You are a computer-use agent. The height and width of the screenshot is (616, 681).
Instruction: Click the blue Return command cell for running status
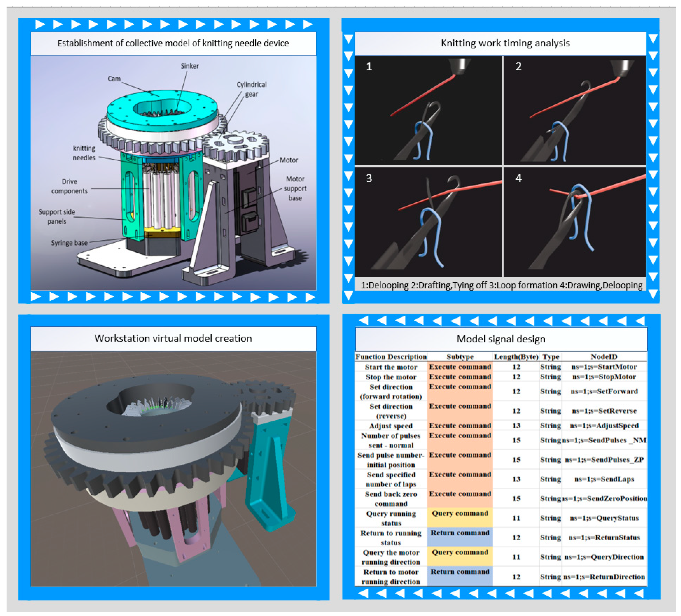[x=460, y=537]
